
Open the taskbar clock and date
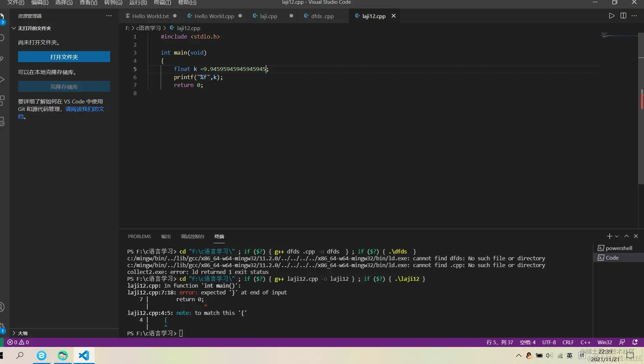click(605, 355)
